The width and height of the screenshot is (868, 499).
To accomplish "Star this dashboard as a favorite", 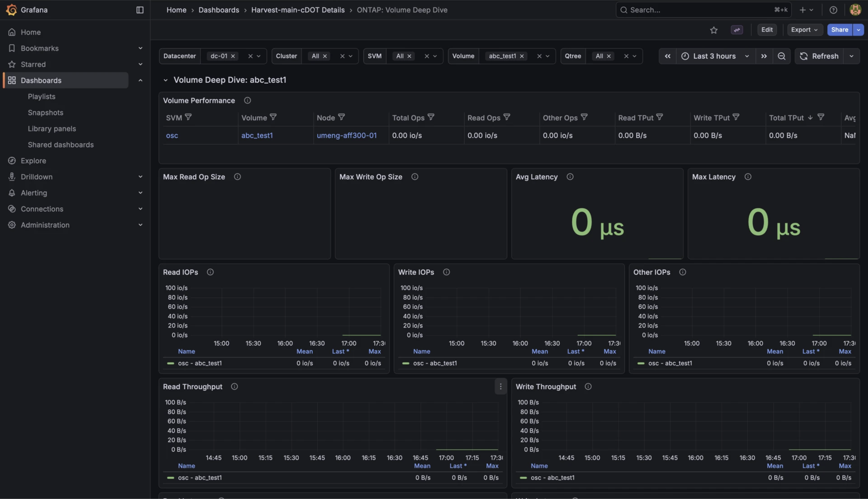I will (x=714, y=30).
